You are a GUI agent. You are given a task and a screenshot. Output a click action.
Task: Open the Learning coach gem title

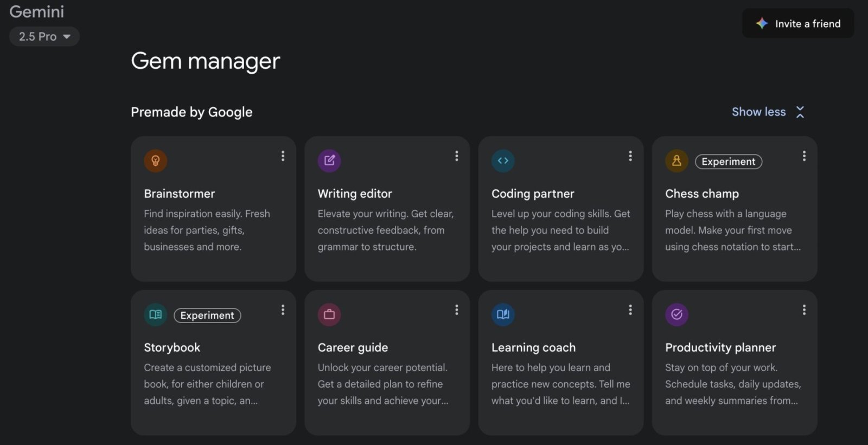[x=533, y=347]
